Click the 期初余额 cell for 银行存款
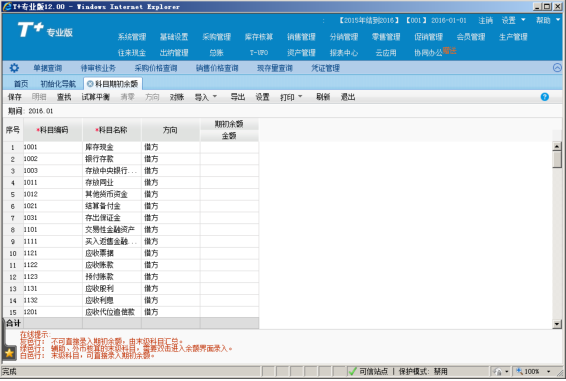Viewport: 566px width, 381px height. pos(229,159)
